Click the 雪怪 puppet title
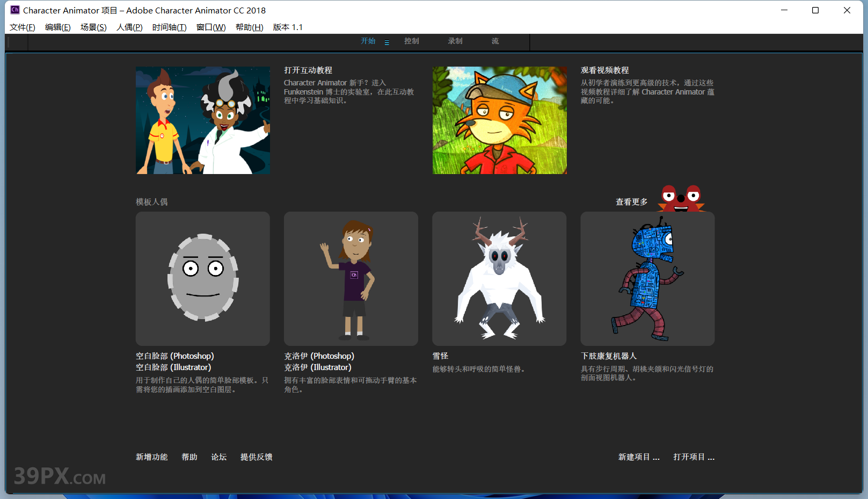Viewport: 868px width, 499px height. point(440,356)
